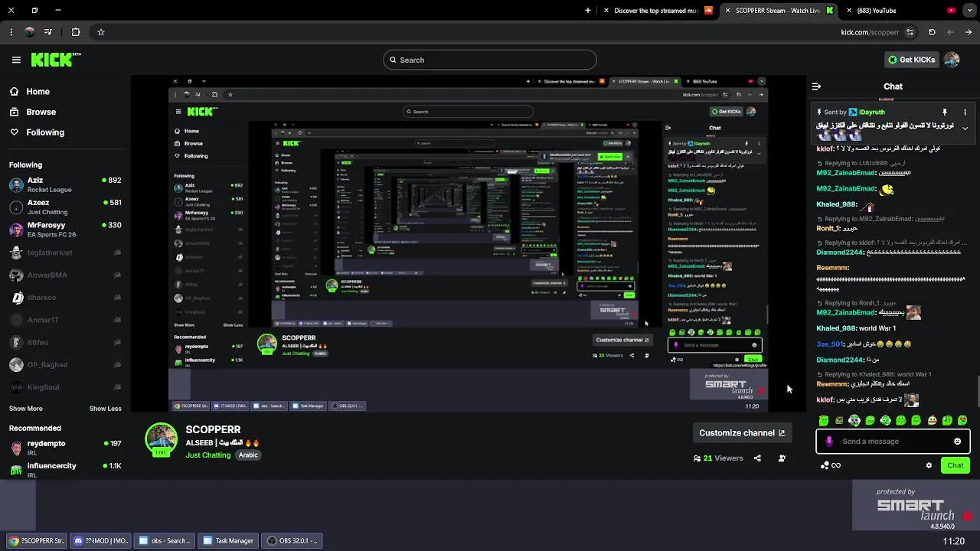Screen dimensions: 980x551
Task: View site information icon next to address
Action: 910,32
